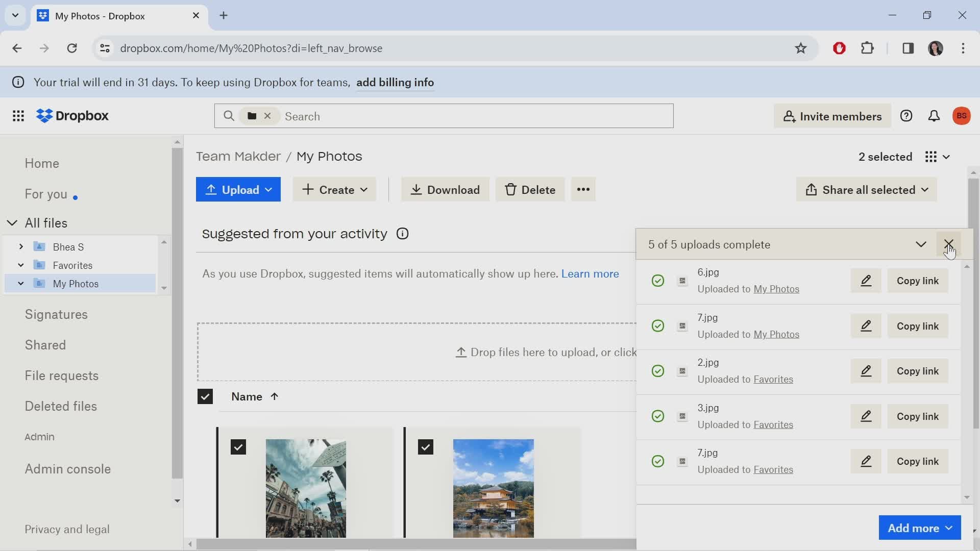Expand the Bhea S folder tree
This screenshot has height=551, width=980.
click(x=21, y=247)
